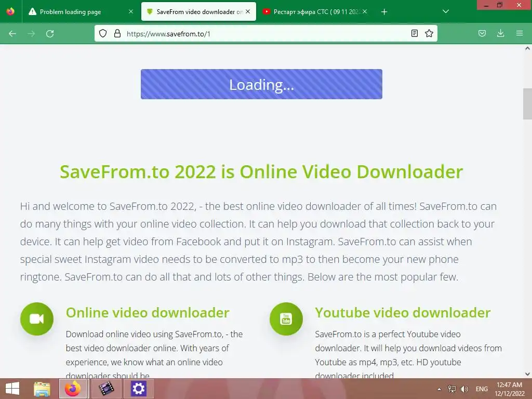Screen dimensions: 532x399
Task: Select the SaveFrom video downloader tab
Action: point(198,11)
